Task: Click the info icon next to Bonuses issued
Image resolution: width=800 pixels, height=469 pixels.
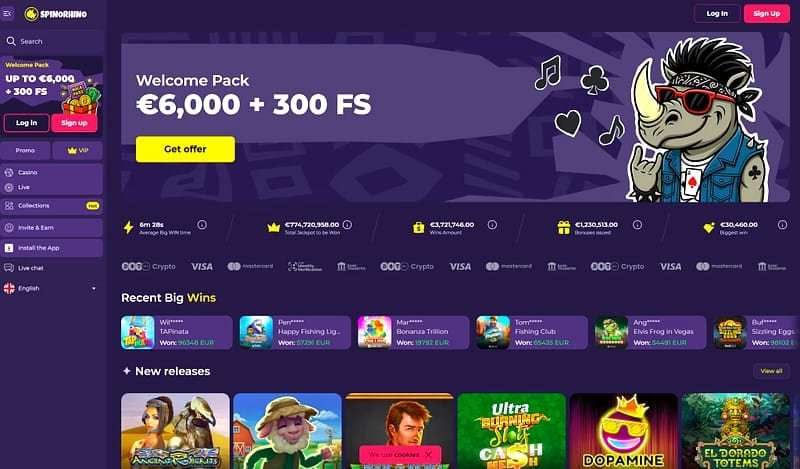Action: click(637, 225)
